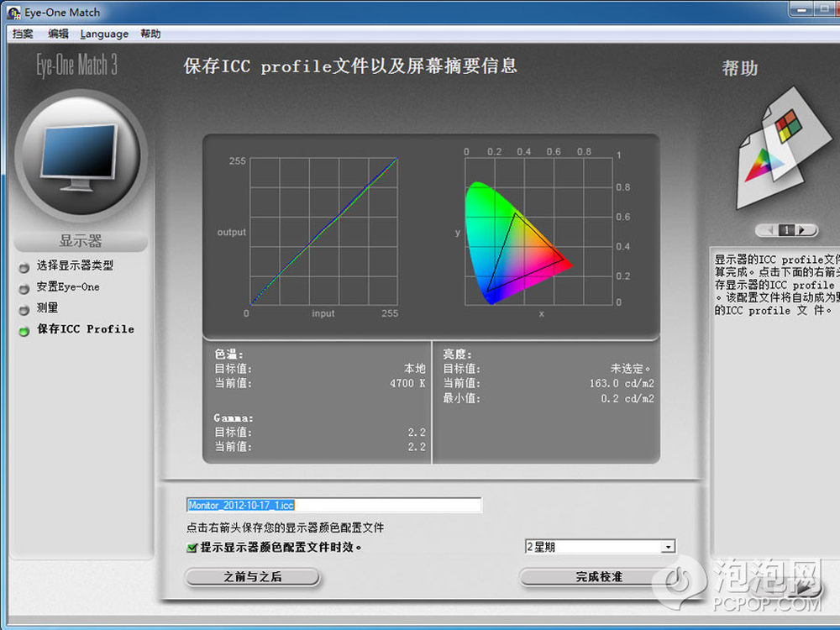
Task: Go to the previous help page arrow
Action: (769, 230)
